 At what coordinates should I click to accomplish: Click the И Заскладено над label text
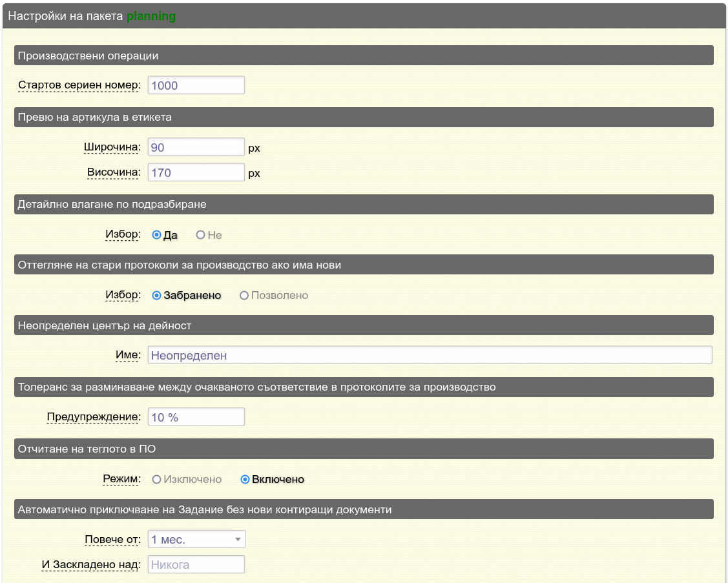[91, 564]
